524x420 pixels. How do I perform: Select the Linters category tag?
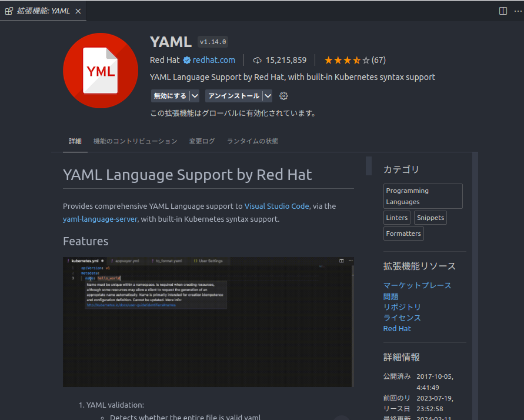397,218
